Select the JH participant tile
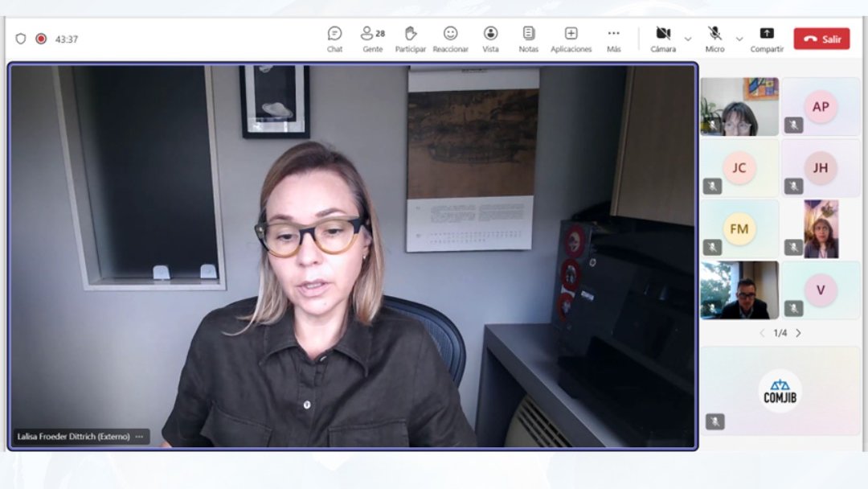 point(821,168)
